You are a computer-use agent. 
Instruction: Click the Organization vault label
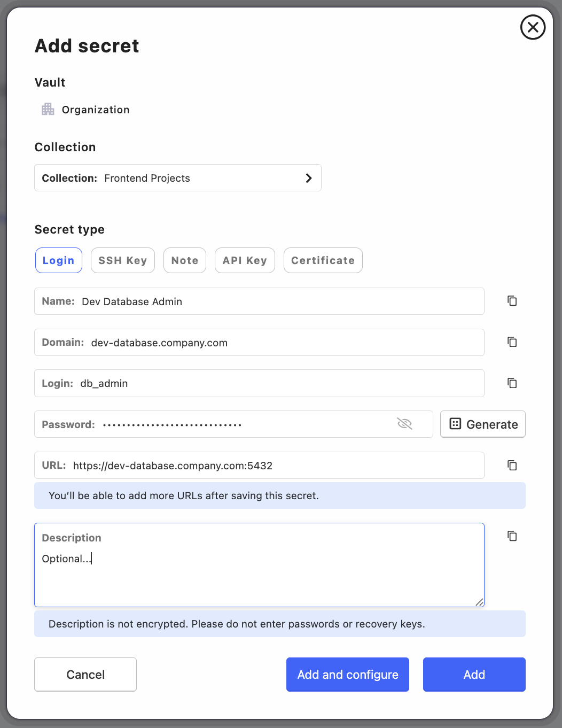(96, 110)
